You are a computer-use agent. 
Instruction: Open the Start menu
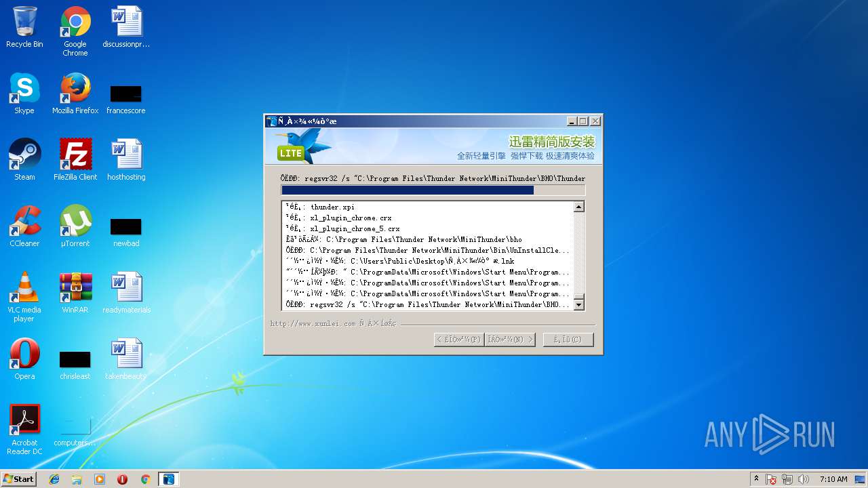click(x=19, y=479)
